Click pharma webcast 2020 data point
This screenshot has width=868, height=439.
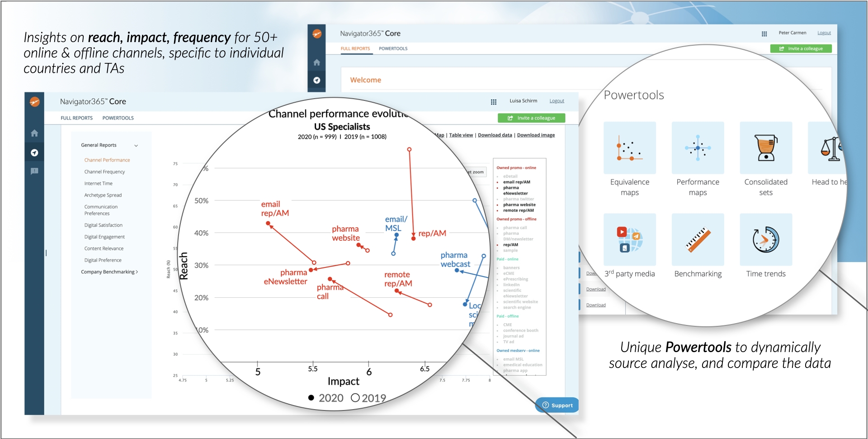[x=457, y=270]
